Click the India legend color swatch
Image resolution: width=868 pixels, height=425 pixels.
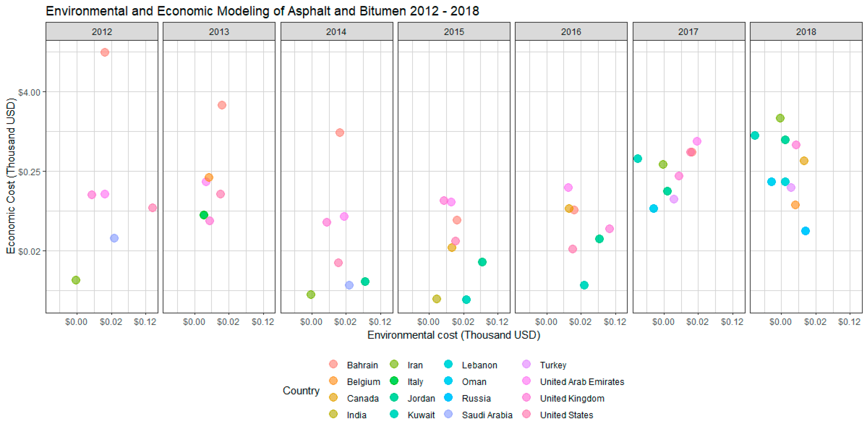(333, 414)
